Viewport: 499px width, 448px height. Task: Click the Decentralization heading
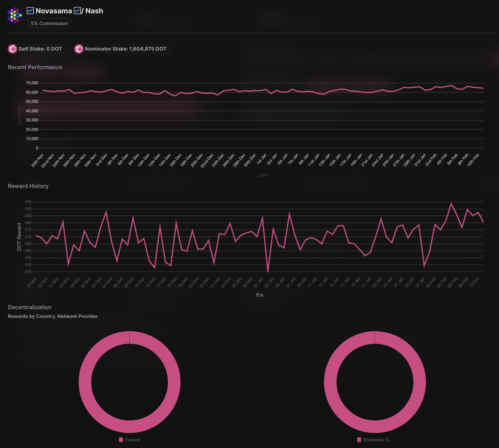point(29,307)
